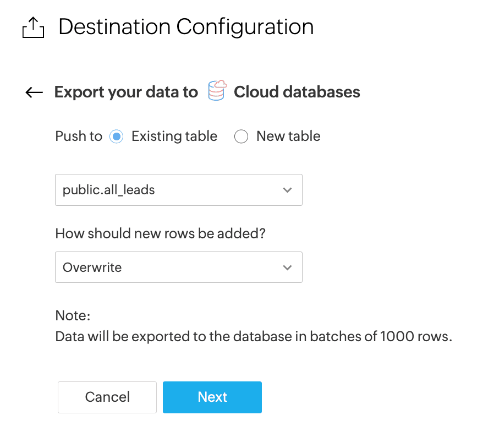Select the Existing table radio button
494x448 pixels.
117,136
